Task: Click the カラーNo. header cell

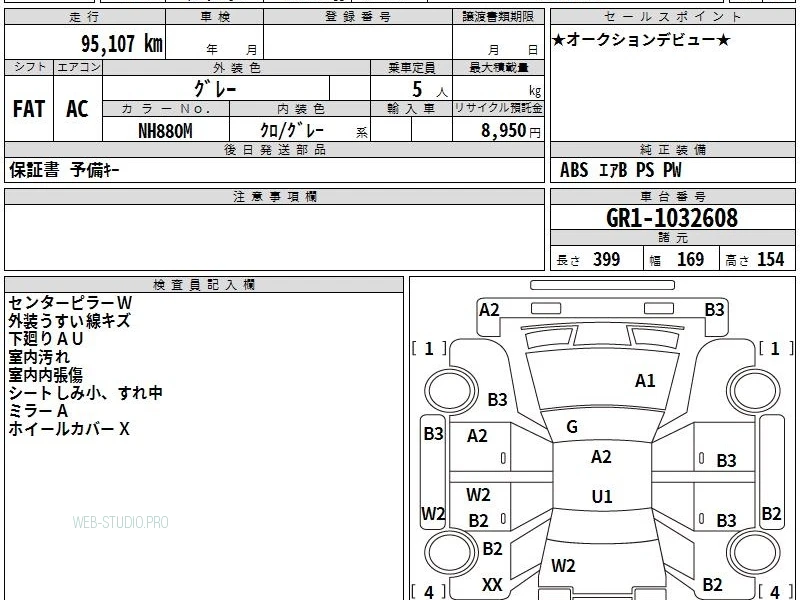Action: click(x=166, y=109)
